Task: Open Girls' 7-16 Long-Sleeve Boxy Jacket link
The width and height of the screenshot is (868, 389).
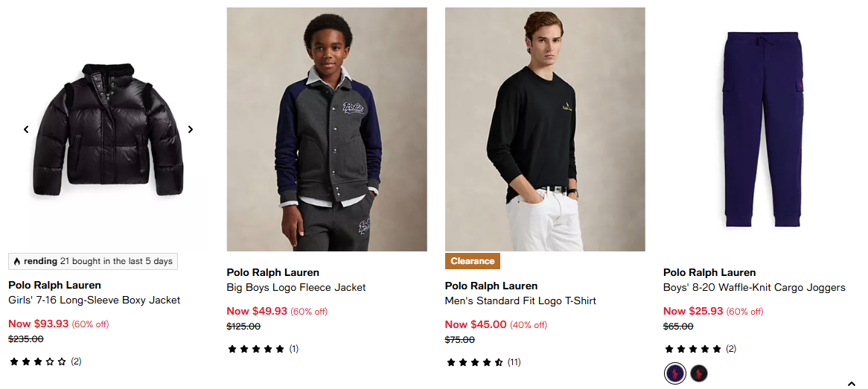Action: (x=95, y=300)
